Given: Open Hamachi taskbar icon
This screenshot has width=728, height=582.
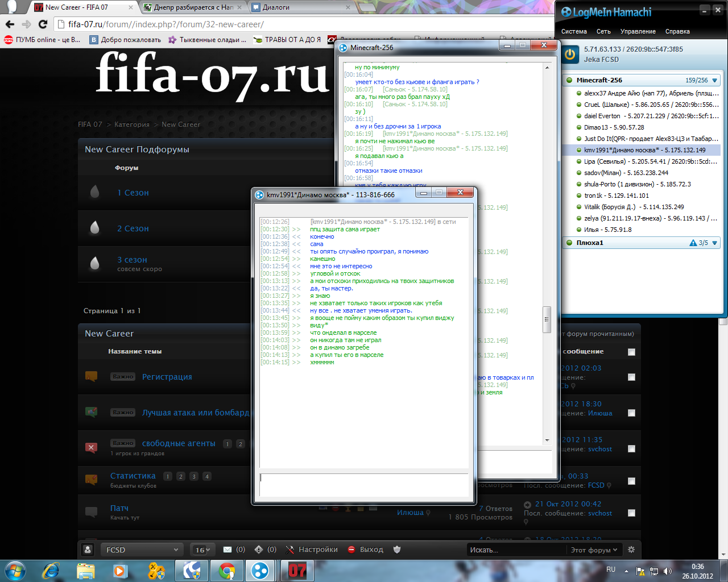Looking at the screenshot, I should pyautogui.click(x=261, y=571).
